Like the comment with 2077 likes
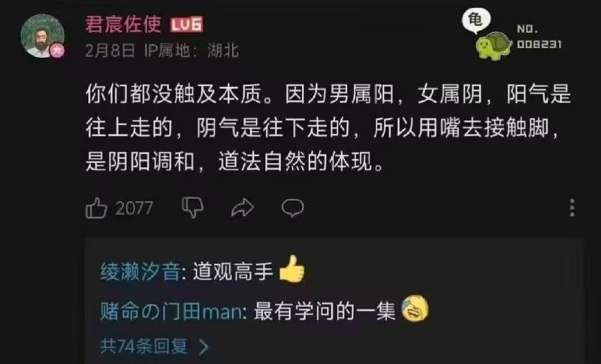Viewport: 601px width, 364px height. [96, 208]
